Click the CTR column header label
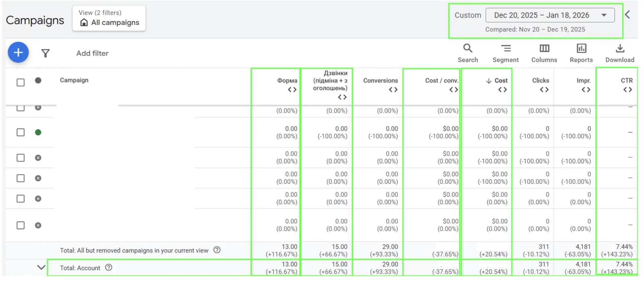 627,80
